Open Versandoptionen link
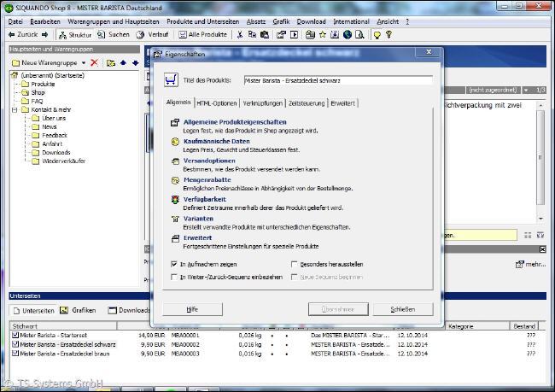The image size is (555, 392). 209,161
